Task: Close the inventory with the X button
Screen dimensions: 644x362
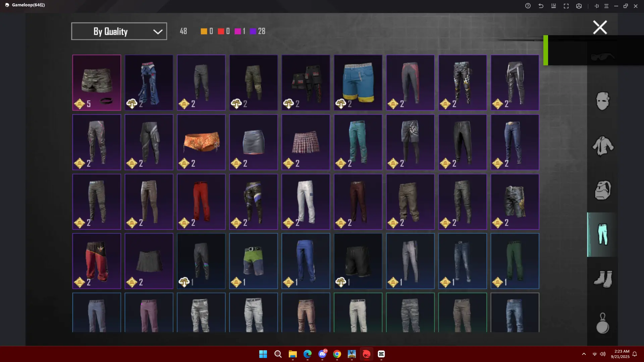Action: 600,27
